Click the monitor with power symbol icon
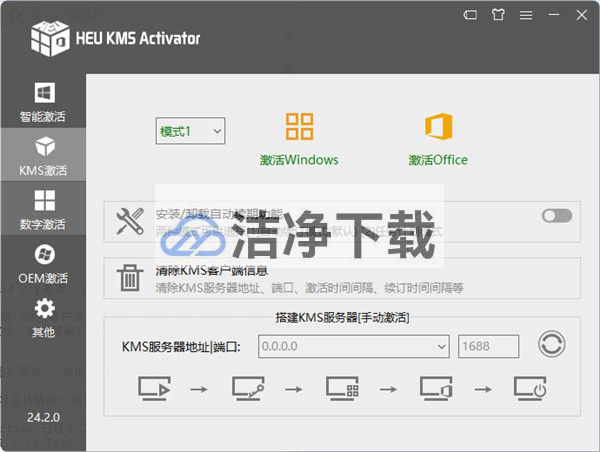Viewport: 600px width, 452px height. click(x=530, y=388)
